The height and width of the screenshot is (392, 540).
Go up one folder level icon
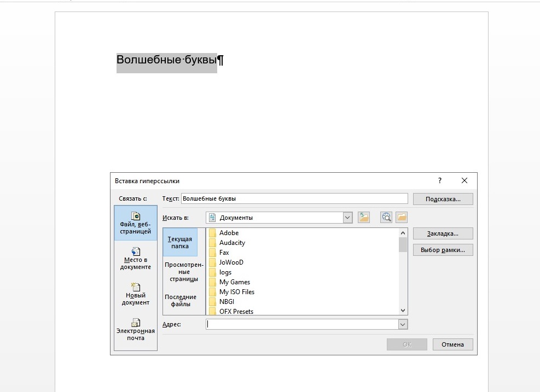tap(364, 218)
